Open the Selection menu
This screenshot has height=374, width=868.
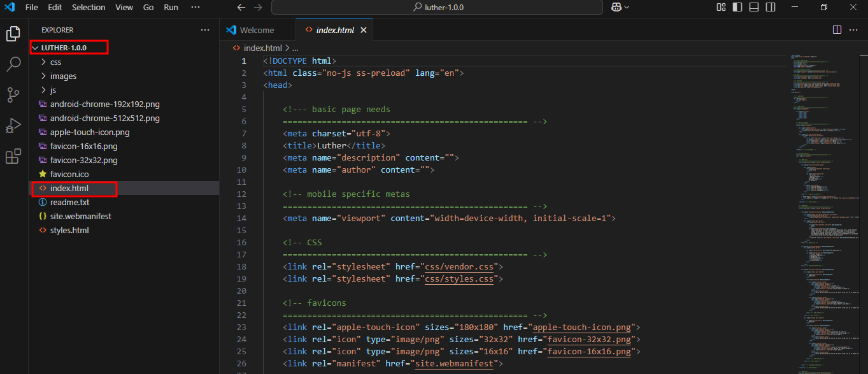click(89, 7)
